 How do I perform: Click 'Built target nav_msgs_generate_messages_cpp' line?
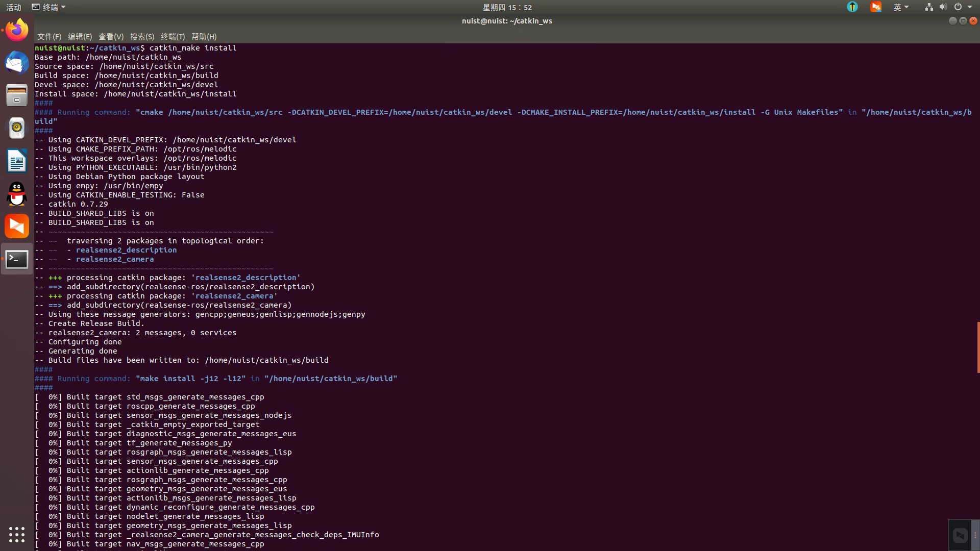coord(150,544)
